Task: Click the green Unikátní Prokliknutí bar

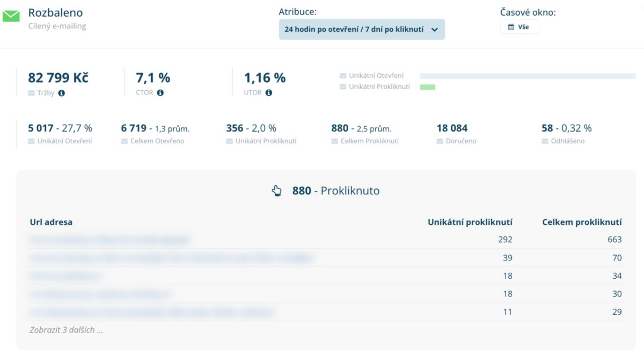Action: coord(427,87)
